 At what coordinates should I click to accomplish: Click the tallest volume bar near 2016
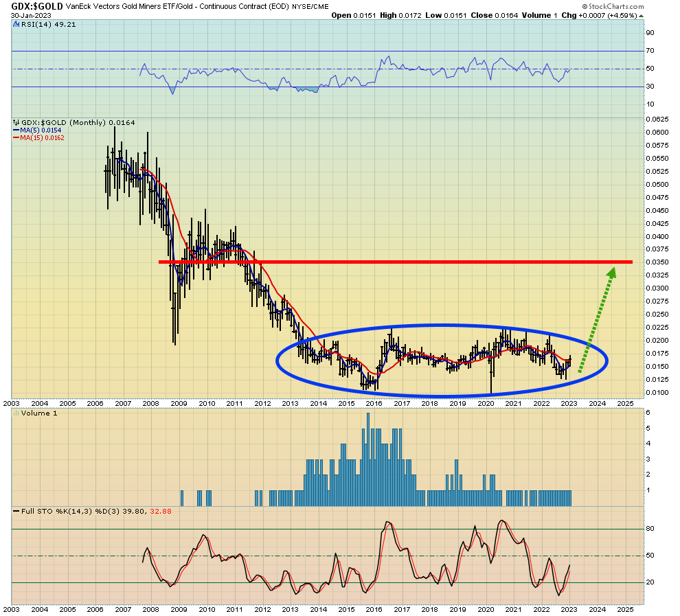click(x=368, y=459)
